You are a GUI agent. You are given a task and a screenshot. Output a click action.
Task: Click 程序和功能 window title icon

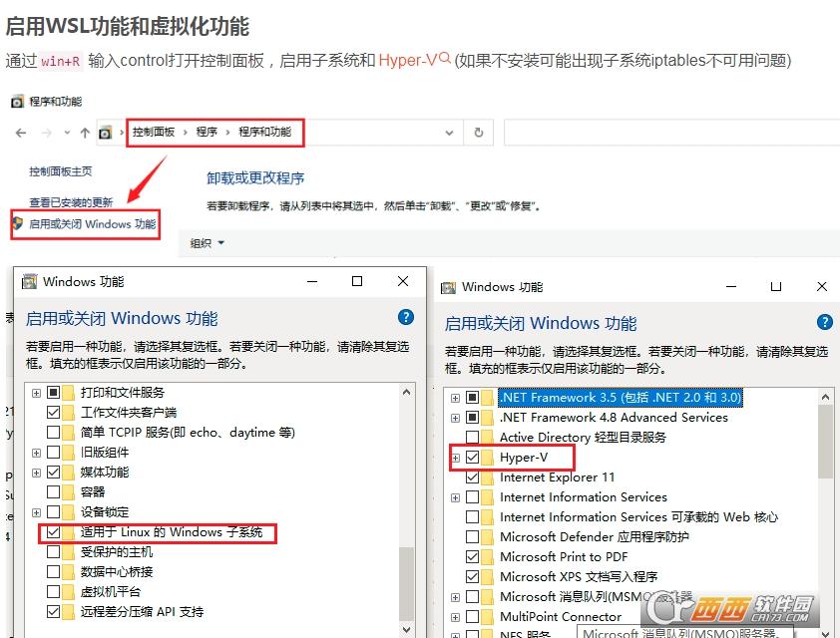click(17, 101)
